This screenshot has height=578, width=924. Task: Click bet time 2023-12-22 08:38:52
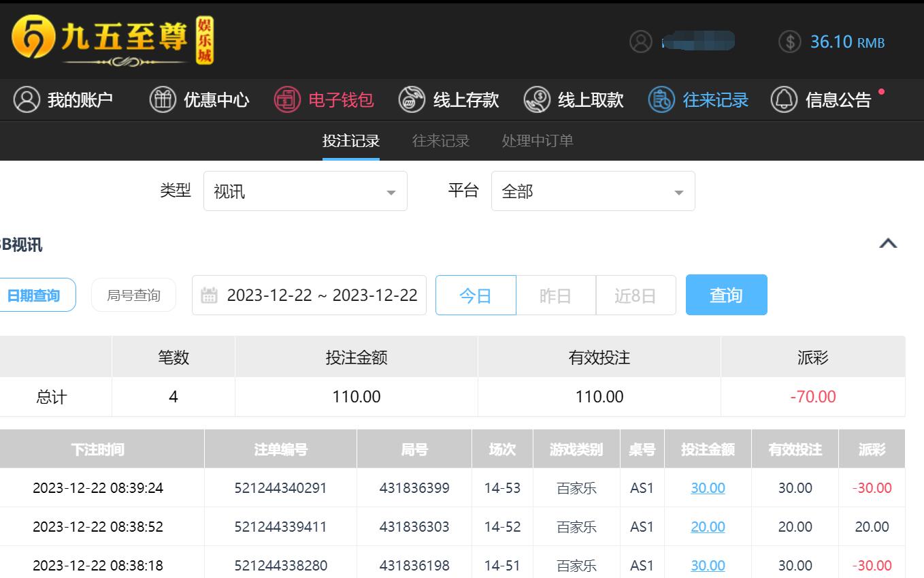98,527
